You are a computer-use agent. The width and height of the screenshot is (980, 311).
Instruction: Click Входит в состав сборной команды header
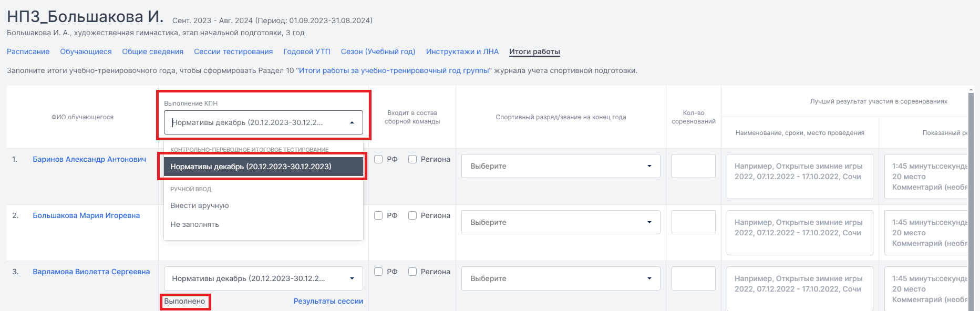(x=412, y=117)
